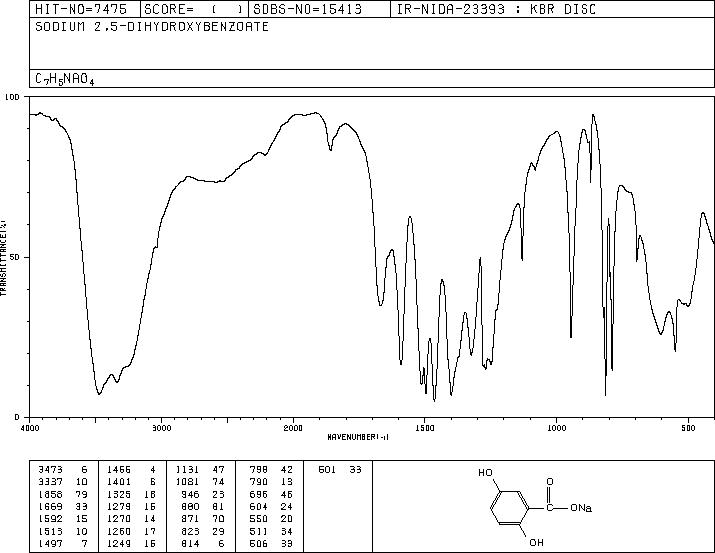Image resolution: width=715 pixels, height=553 pixels.
Task: Click the upper HO group in the structure diagram
Action: [486, 472]
